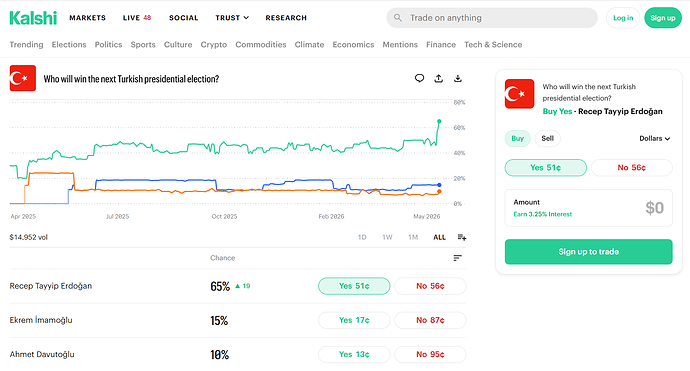
Task: Switch to the Finance category
Action: [441, 44]
